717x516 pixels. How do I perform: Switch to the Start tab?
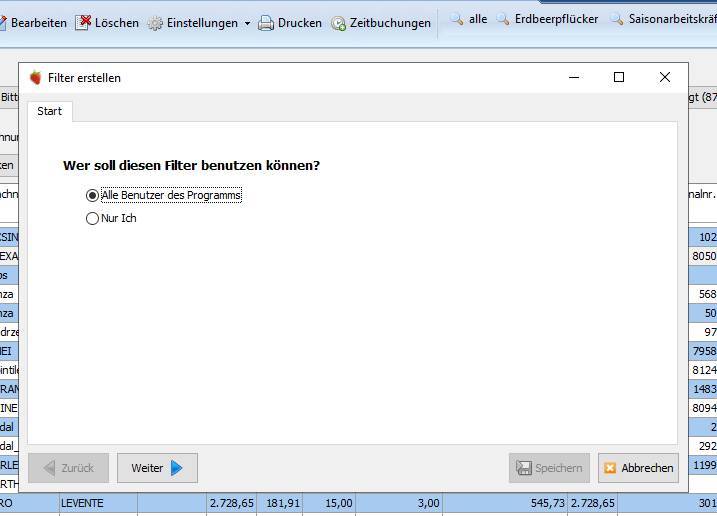pyautogui.click(x=49, y=111)
